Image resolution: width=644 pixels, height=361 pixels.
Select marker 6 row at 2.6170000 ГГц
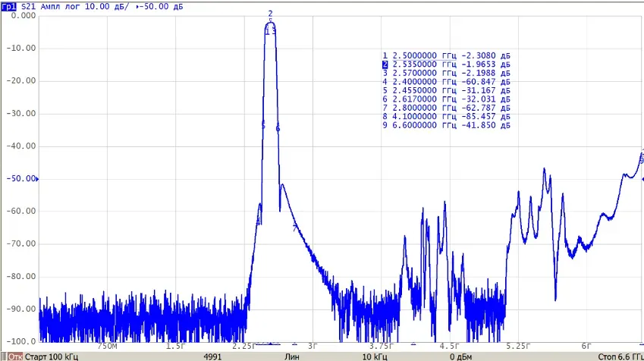[x=446, y=99]
